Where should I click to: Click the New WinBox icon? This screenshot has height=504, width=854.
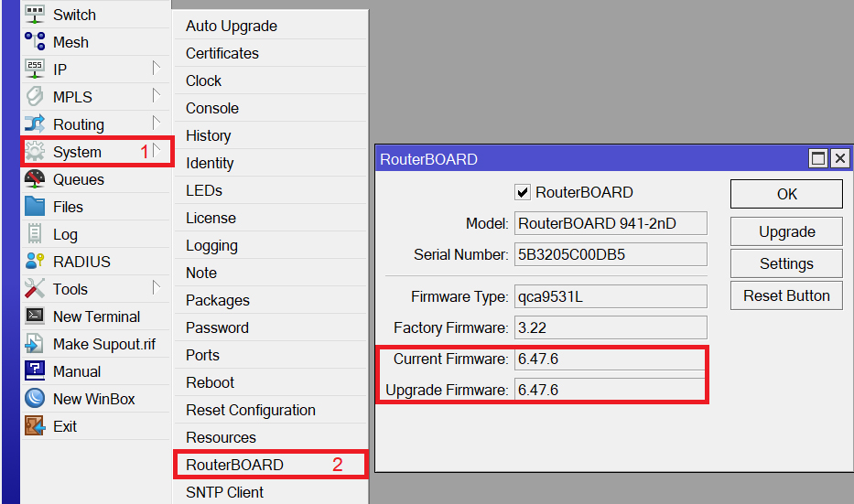[x=35, y=399]
